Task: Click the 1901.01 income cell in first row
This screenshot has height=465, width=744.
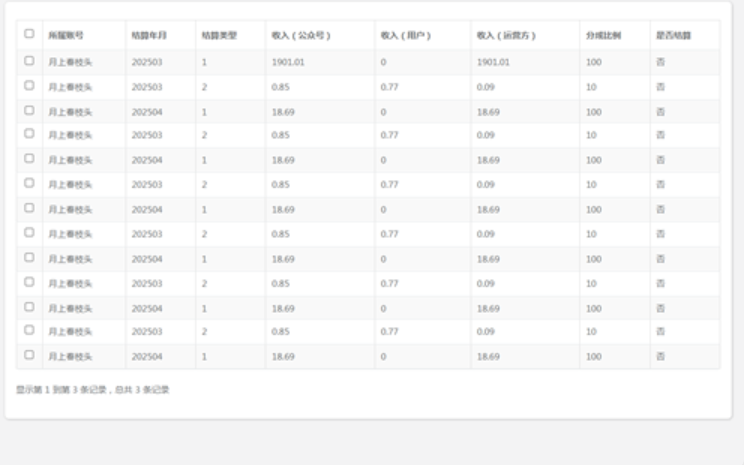Action: click(x=291, y=61)
